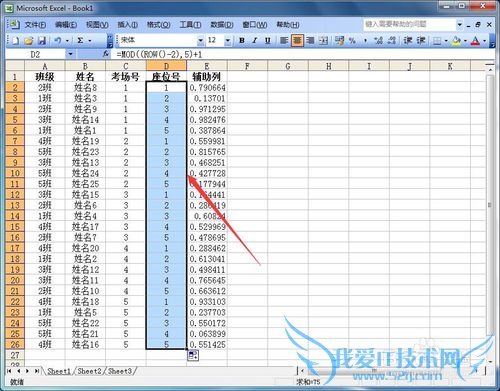The width and height of the screenshot is (500, 391).
Task: Click the Increase Decimal icon
Action: point(378,40)
